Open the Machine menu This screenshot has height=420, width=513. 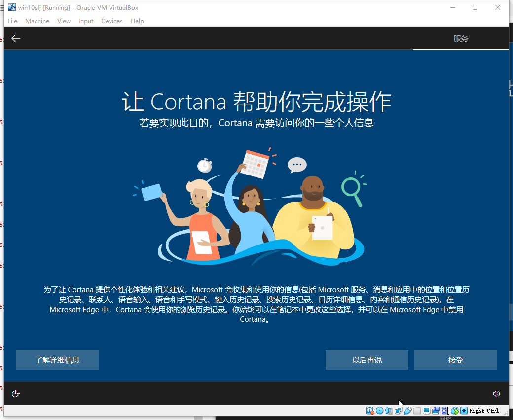pyautogui.click(x=37, y=21)
